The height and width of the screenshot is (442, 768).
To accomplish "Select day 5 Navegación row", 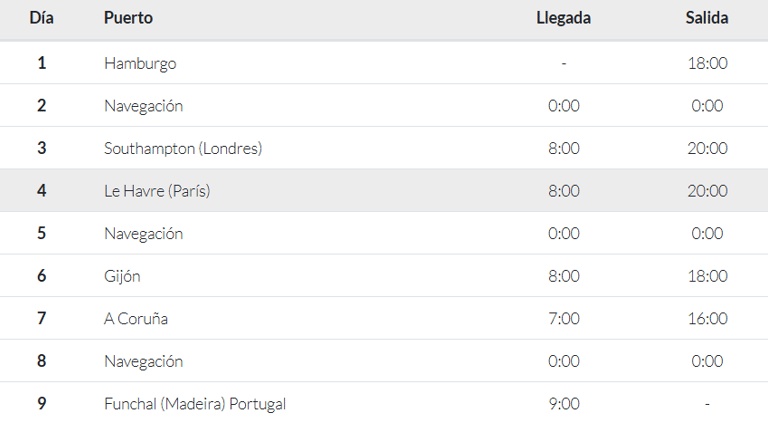I will [x=384, y=233].
